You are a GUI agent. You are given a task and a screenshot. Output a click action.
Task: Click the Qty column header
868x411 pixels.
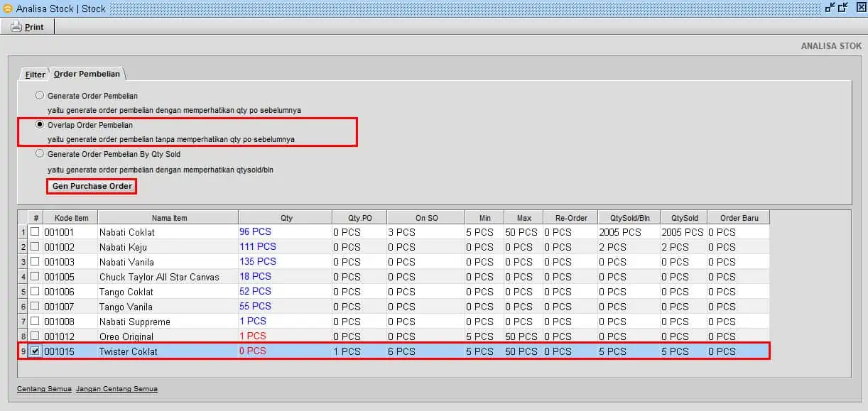[286, 218]
